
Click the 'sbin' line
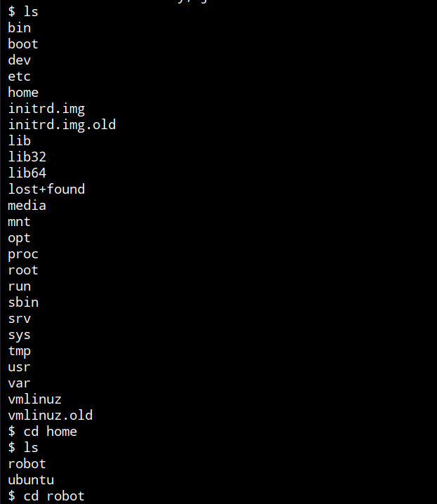(x=23, y=303)
